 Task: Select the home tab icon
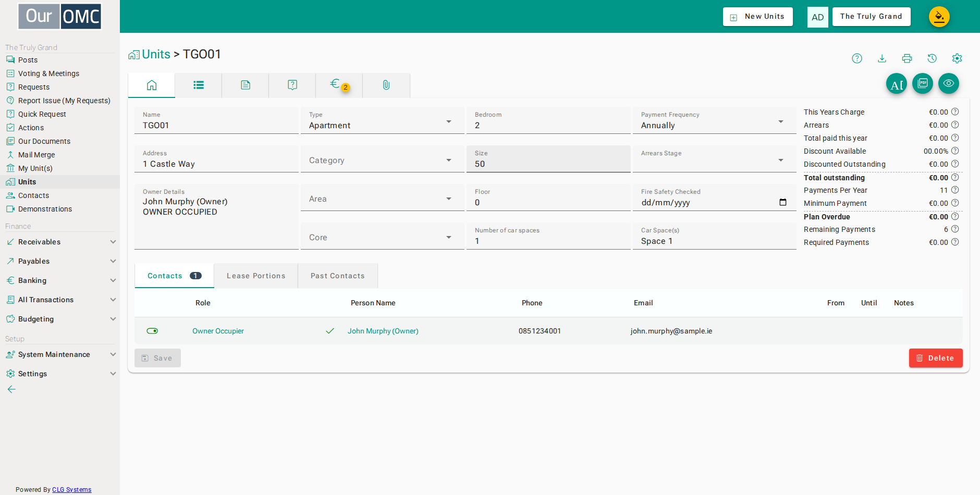(152, 85)
